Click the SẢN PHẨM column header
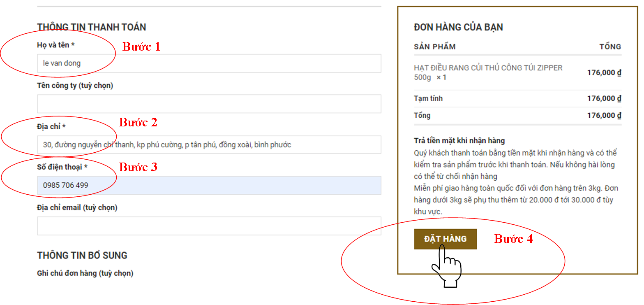 [x=434, y=47]
